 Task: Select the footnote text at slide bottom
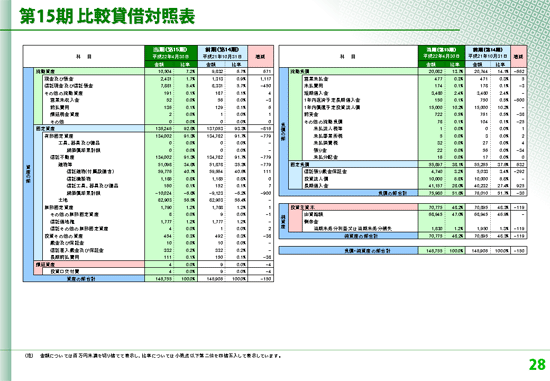(153, 356)
